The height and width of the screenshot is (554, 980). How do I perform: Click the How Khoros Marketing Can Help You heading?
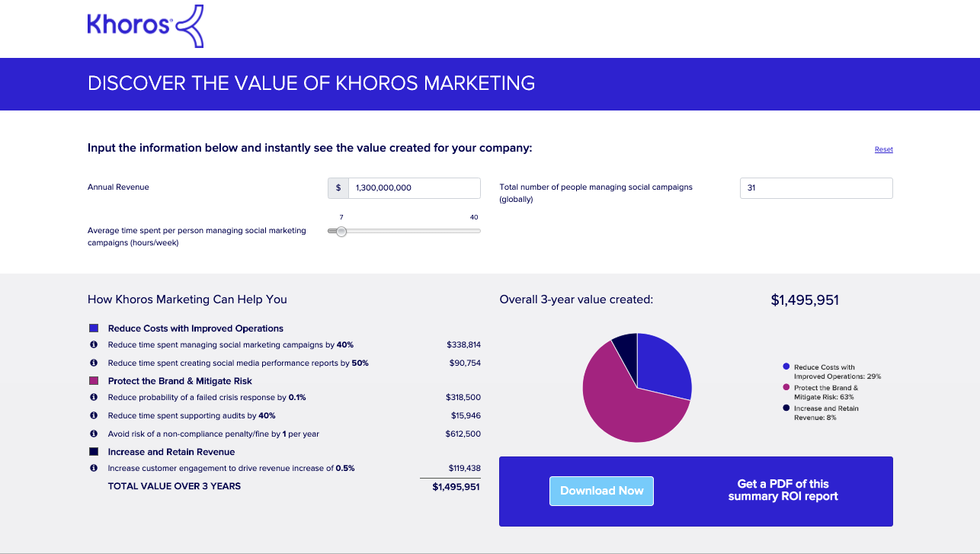(187, 299)
